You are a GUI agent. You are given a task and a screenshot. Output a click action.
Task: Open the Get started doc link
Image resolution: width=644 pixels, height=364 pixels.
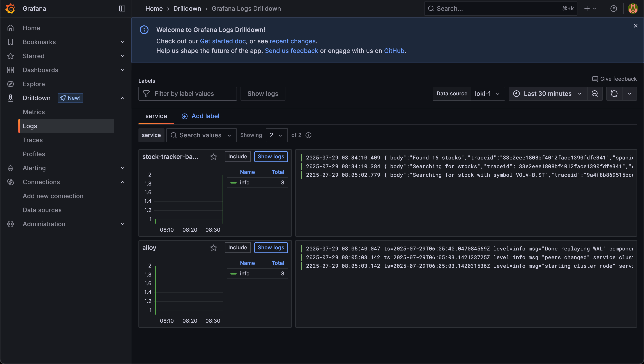tap(223, 41)
